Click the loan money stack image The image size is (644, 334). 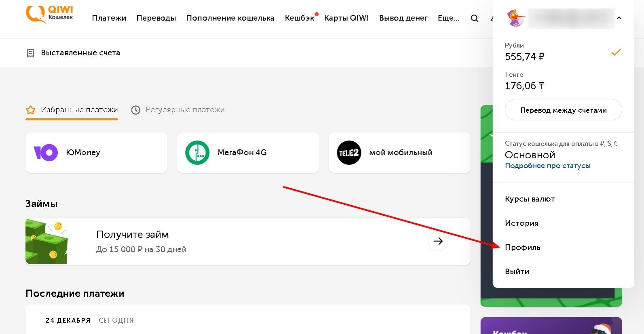(46, 242)
